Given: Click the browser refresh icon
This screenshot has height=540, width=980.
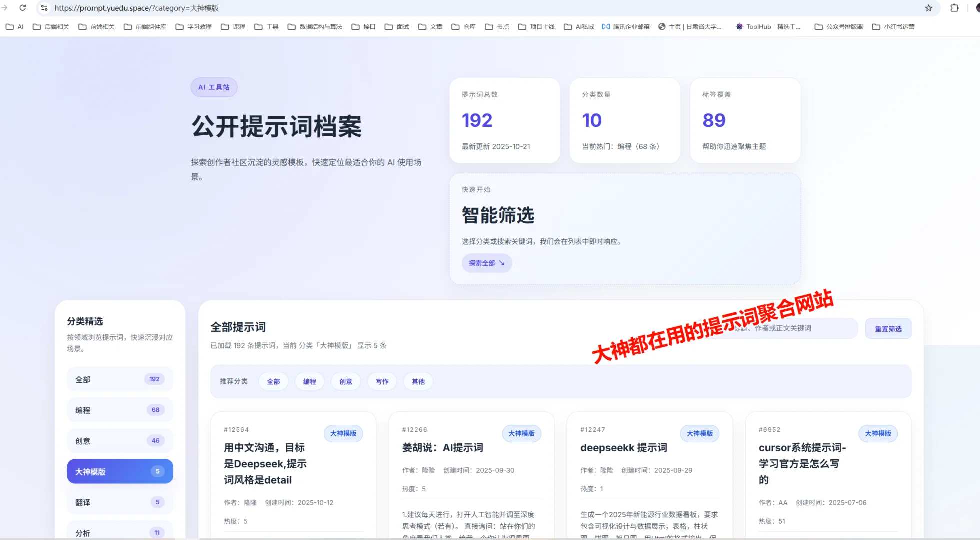Looking at the screenshot, I should [x=24, y=8].
